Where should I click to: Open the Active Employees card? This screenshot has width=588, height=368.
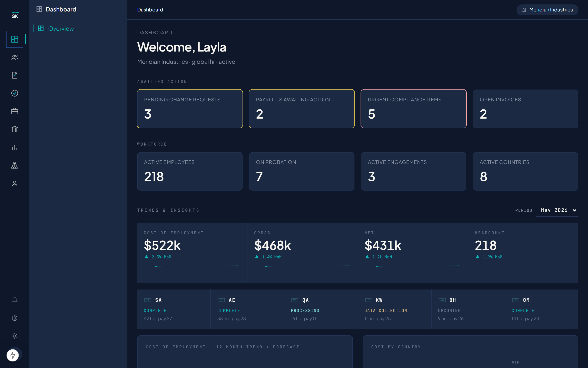point(190,171)
